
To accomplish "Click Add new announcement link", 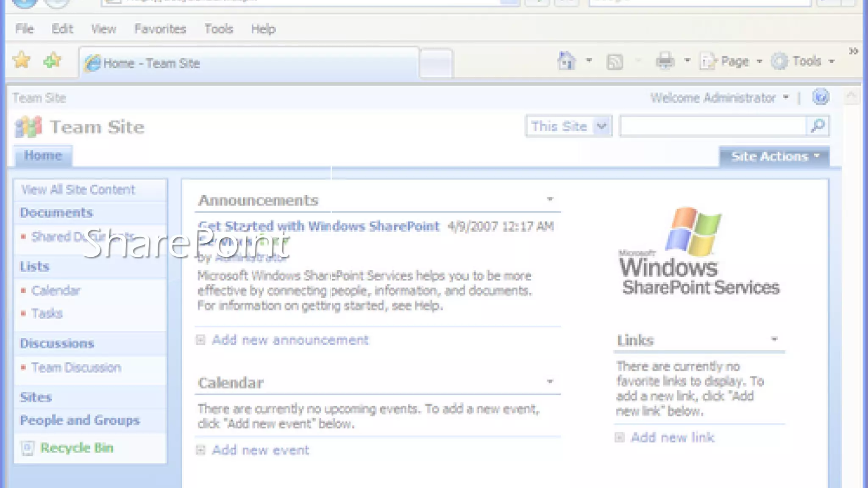I will [290, 340].
